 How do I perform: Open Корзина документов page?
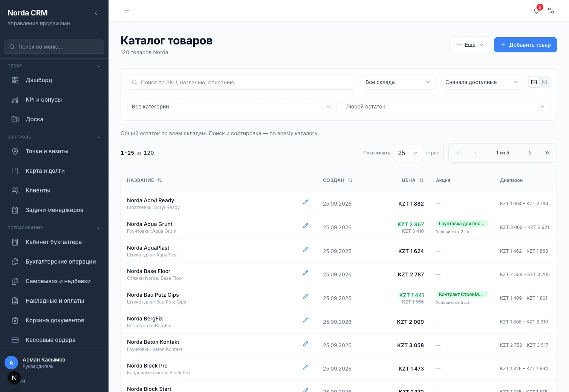click(x=54, y=320)
